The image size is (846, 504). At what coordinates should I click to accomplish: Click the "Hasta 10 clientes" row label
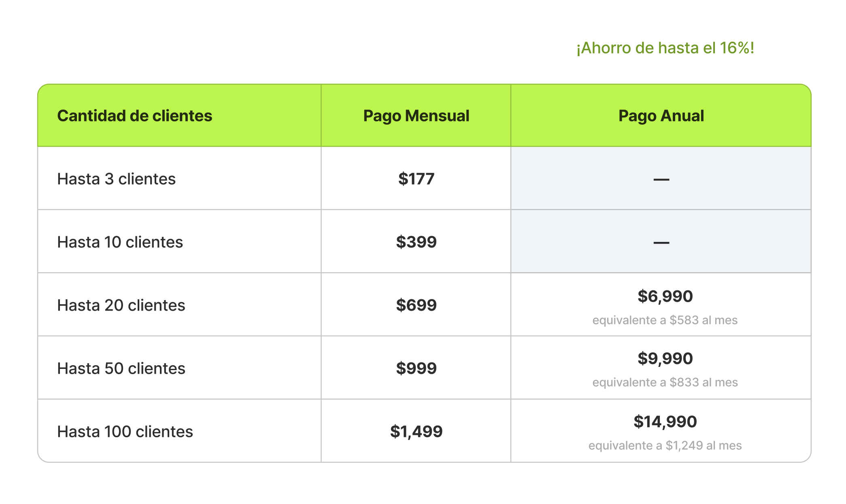[x=120, y=242]
